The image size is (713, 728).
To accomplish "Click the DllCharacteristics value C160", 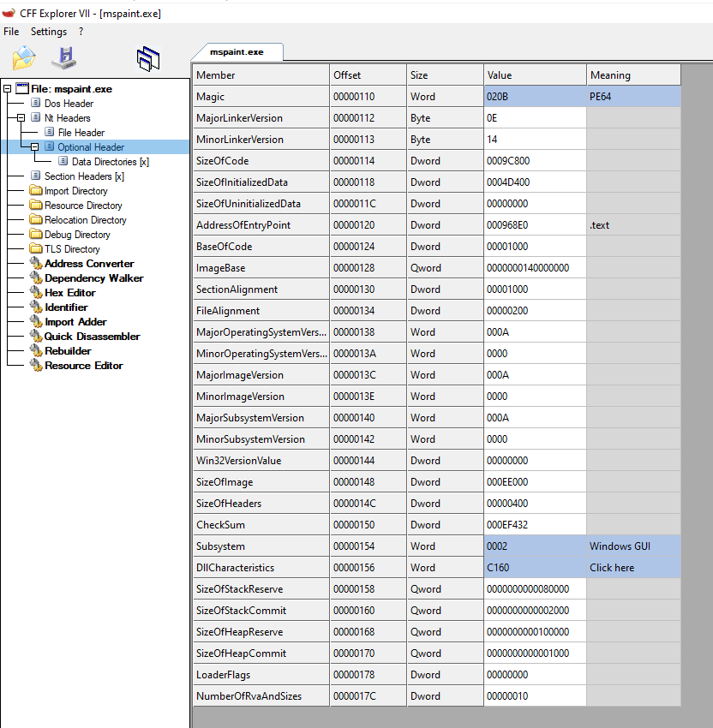I will pyautogui.click(x=535, y=567).
